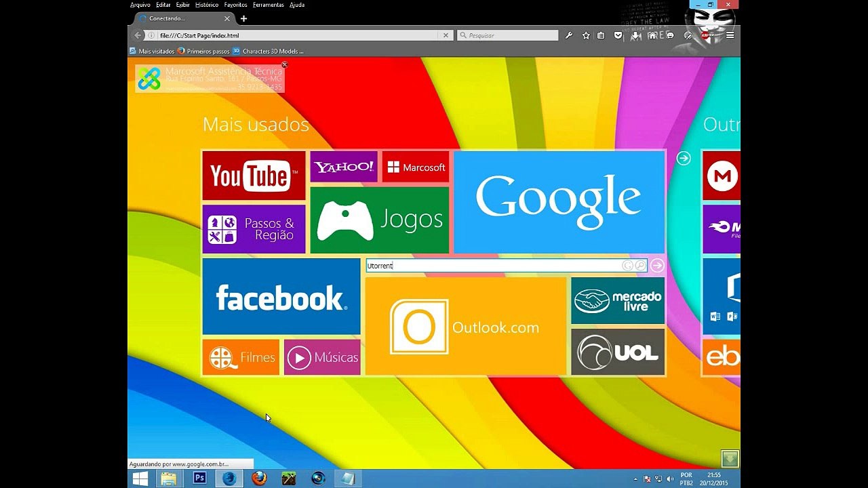Screen dimensions: 868x488
Task: Open the red Mega tile
Action: [722, 176]
